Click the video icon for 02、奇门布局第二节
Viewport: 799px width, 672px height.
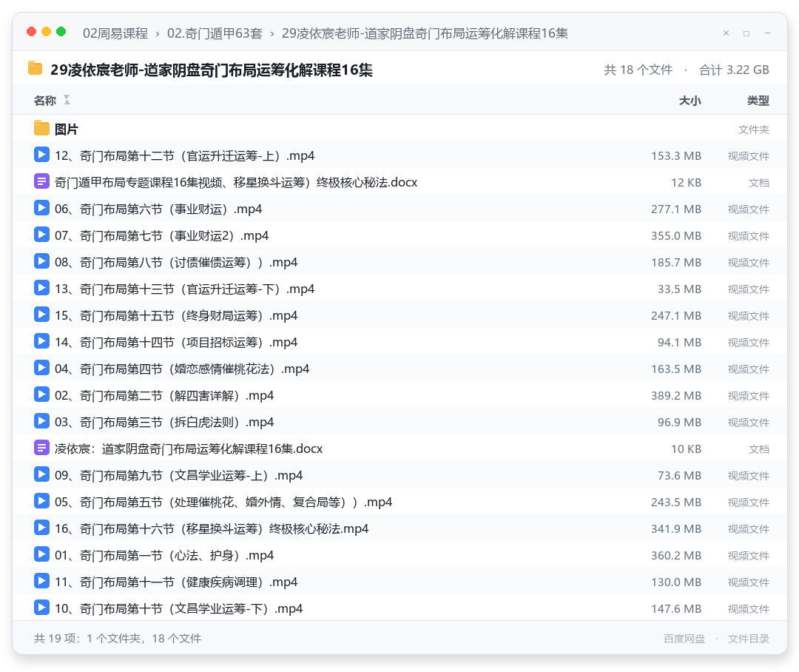pos(41,394)
